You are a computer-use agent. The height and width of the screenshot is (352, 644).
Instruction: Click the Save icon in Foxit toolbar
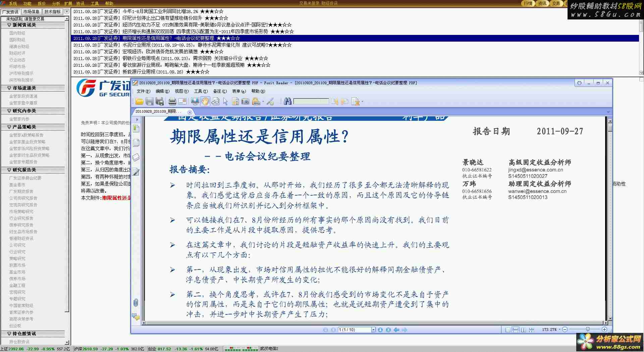tap(150, 101)
